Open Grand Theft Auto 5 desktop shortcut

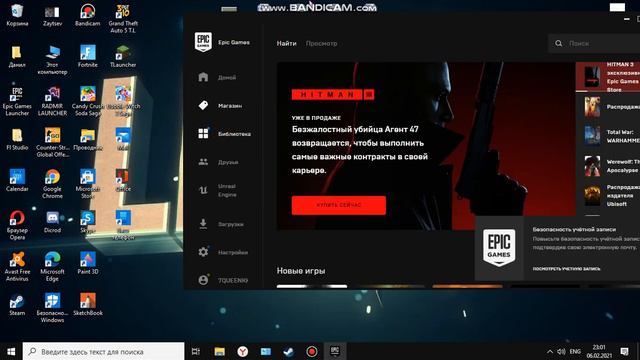[123, 19]
